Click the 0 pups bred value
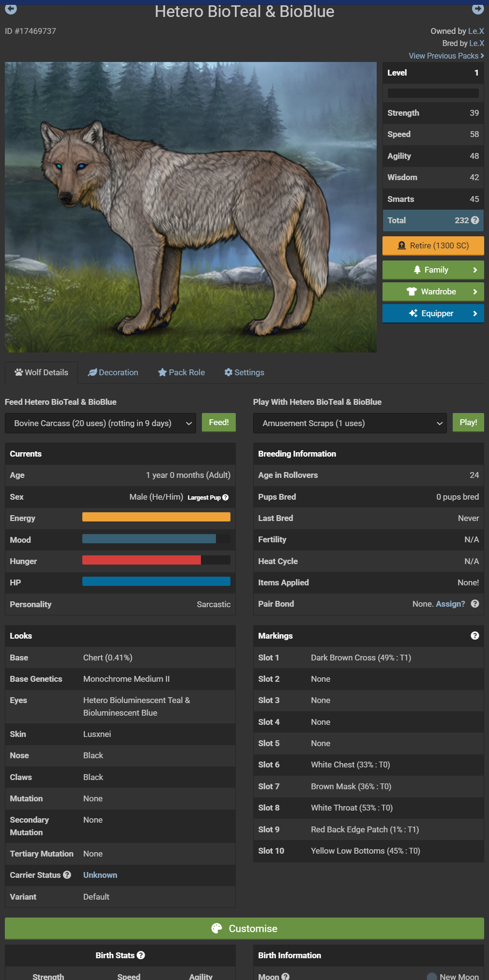This screenshot has width=489, height=980. pyautogui.click(x=458, y=497)
